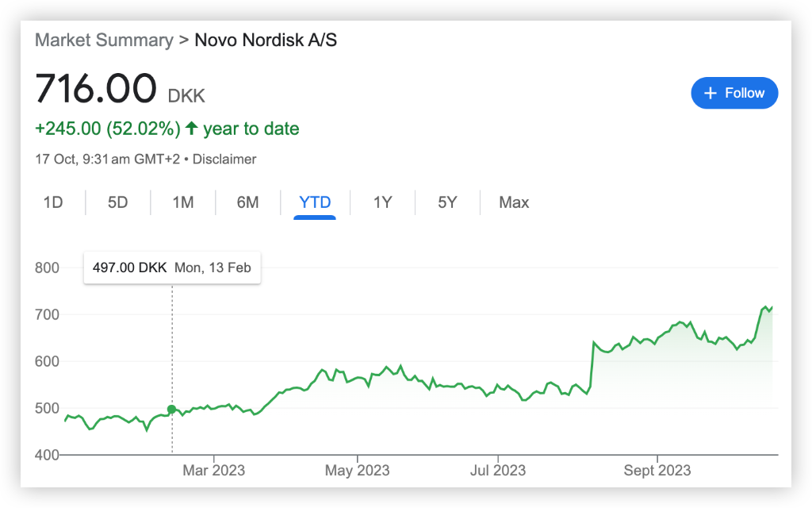Select the 1M range tab

(x=183, y=202)
